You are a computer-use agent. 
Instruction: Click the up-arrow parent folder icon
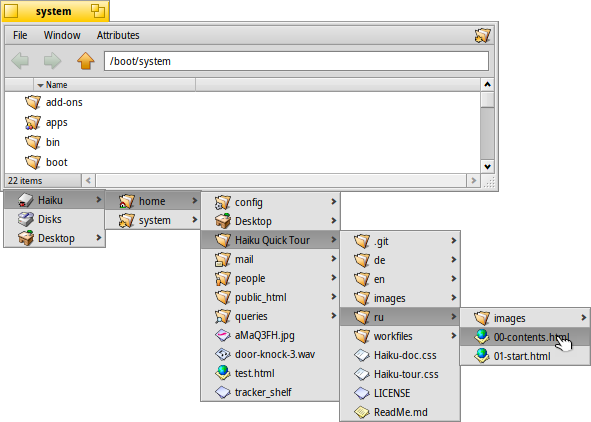[86, 61]
